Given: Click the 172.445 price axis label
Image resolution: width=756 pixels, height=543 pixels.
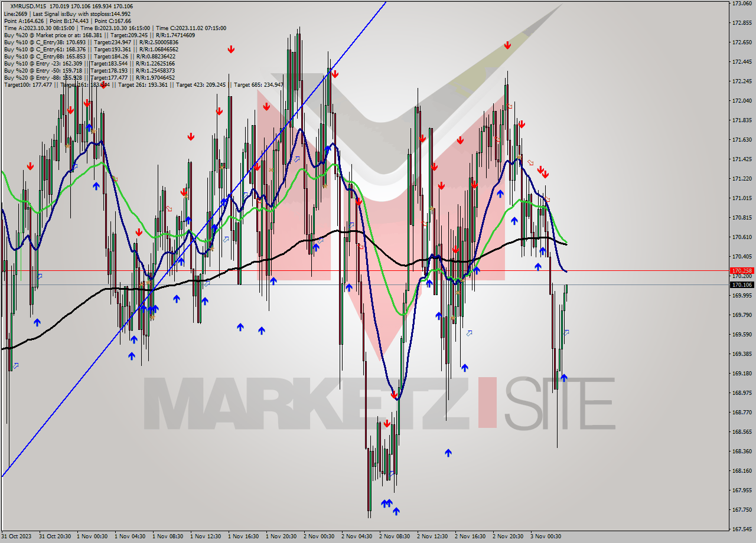Looking at the screenshot, I should click(x=742, y=62).
